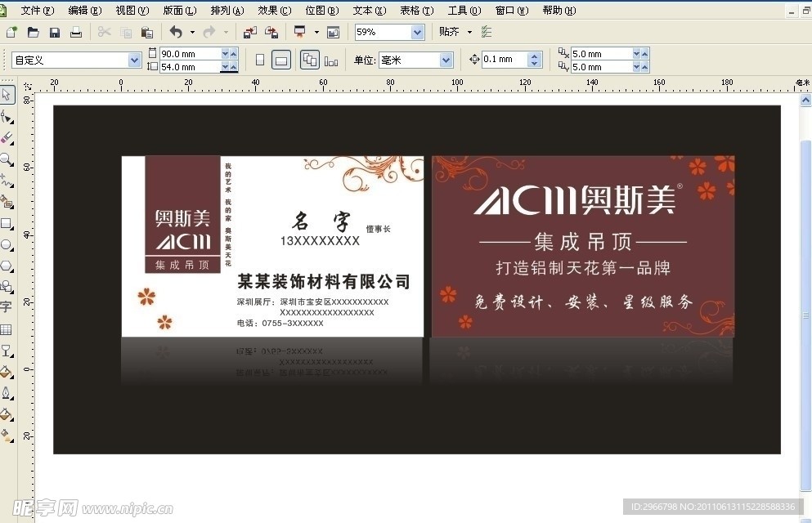This screenshot has width=812, height=523.
Task: Click the page height field 54.0 mm
Action: [x=190, y=67]
